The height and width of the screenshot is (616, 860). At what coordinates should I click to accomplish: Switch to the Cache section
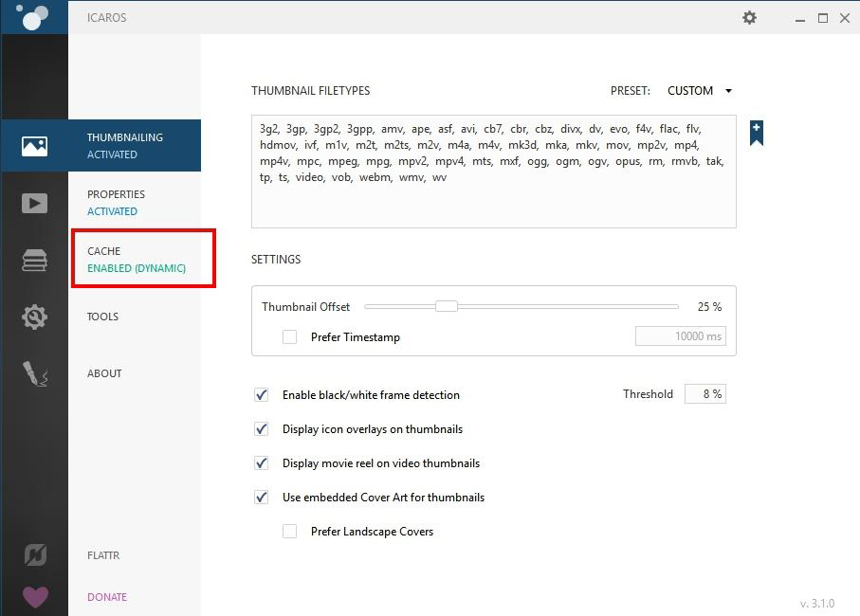(136, 259)
